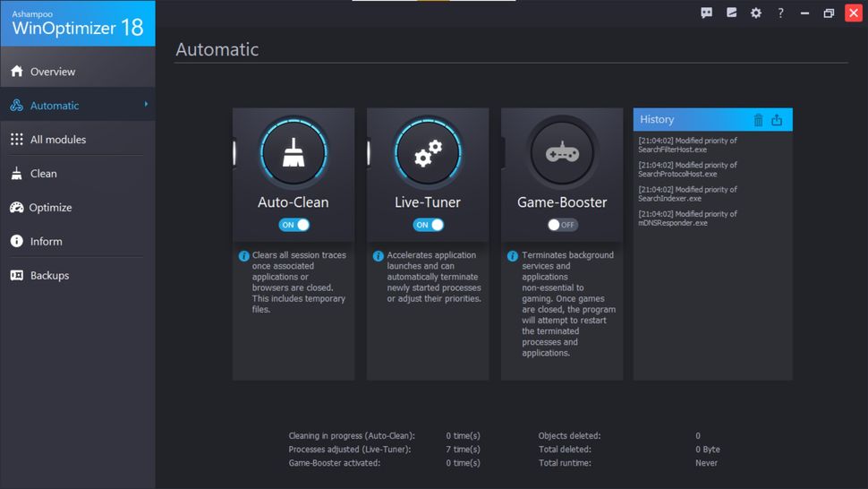
Task: Open the feedback chat icon
Action: 706,13
